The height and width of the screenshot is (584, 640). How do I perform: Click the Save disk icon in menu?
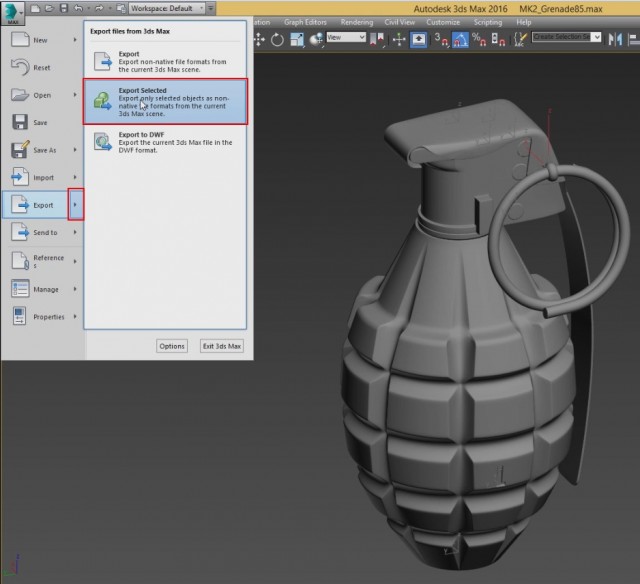coord(20,122)
